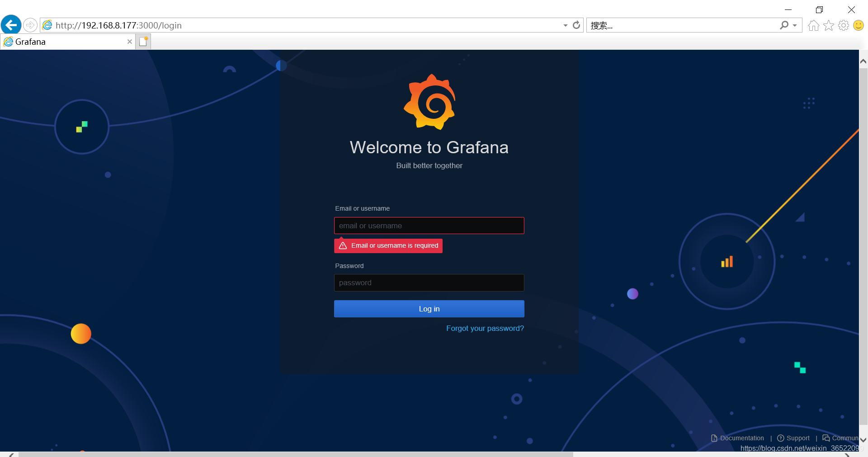868x457 pixels.
Task: Click the Support question-mark icon
Action: 780,438
